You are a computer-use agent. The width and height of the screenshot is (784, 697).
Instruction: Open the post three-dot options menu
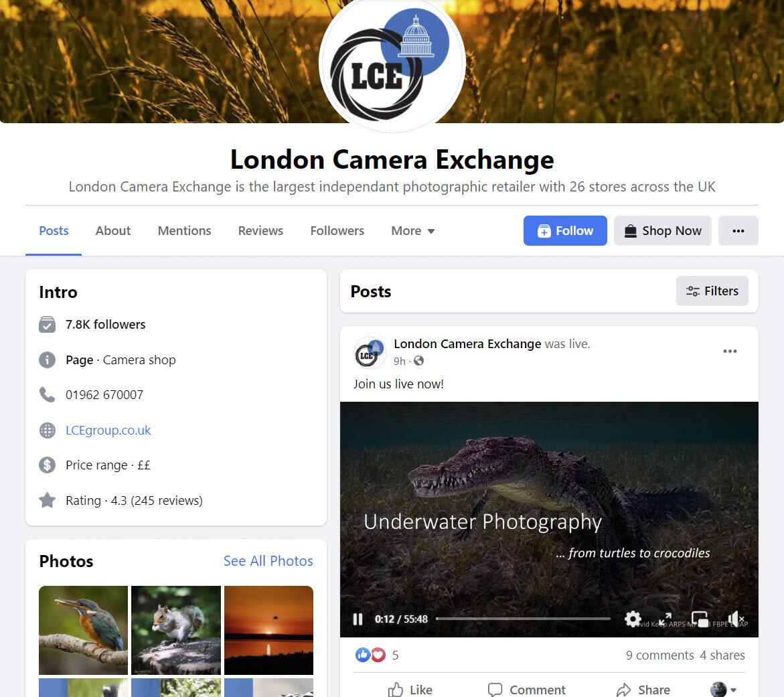(x=730, y=351)
